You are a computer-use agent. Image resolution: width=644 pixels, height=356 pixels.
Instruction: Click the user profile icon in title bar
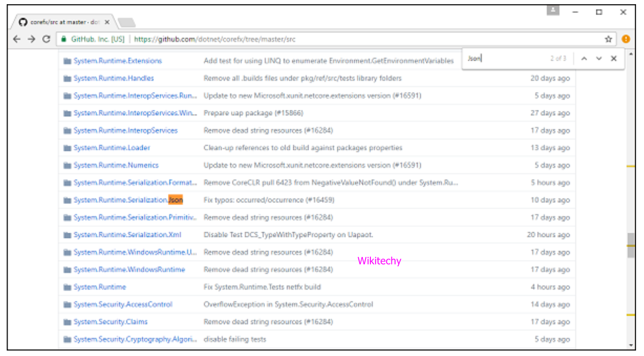pyautogui.click(x=553, y=10)
